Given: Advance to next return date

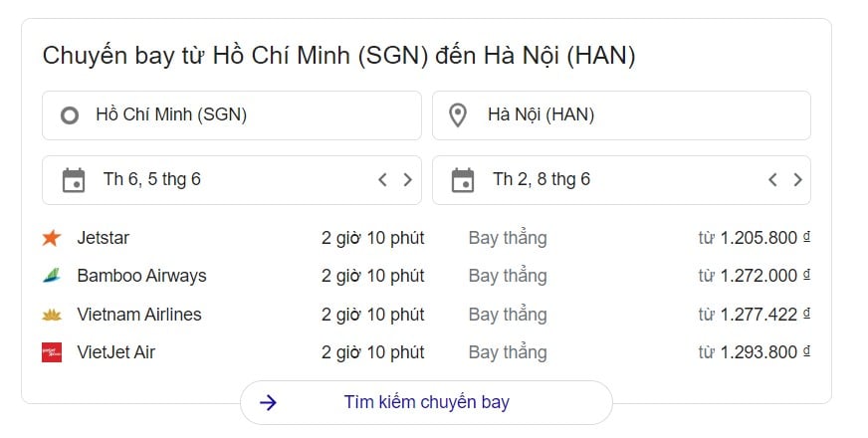Looking at the screenshot, I should (797, 180).
